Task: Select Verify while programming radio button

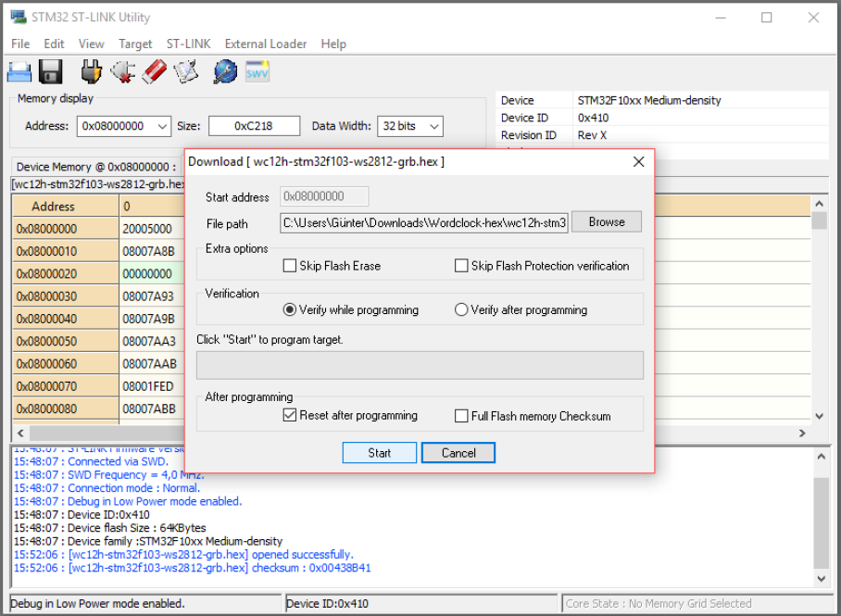Action: pyautogui.click(x=290, y=309)
